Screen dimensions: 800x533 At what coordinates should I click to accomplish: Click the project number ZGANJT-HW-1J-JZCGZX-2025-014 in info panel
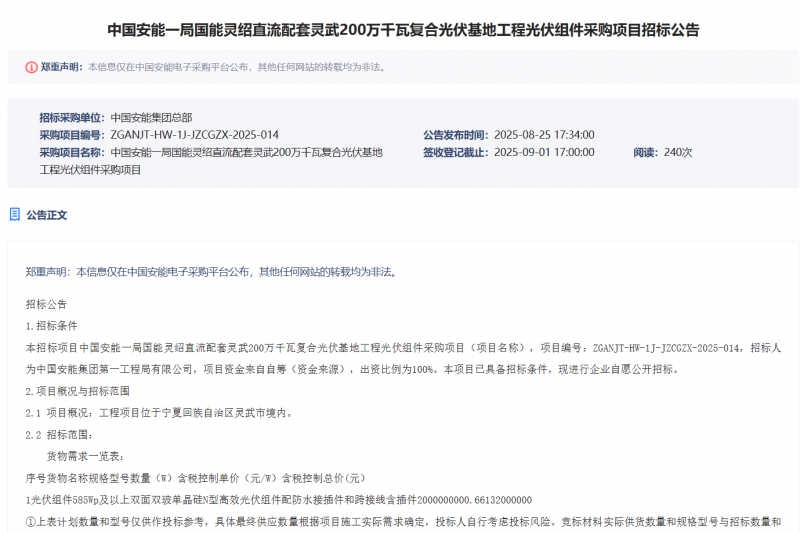194,135
